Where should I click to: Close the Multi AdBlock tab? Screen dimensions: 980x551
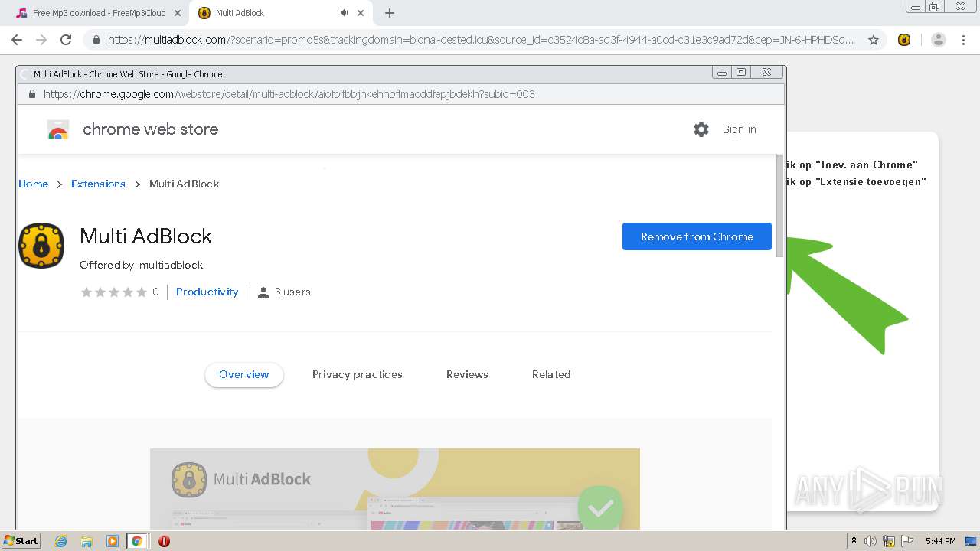pos(361,13)
